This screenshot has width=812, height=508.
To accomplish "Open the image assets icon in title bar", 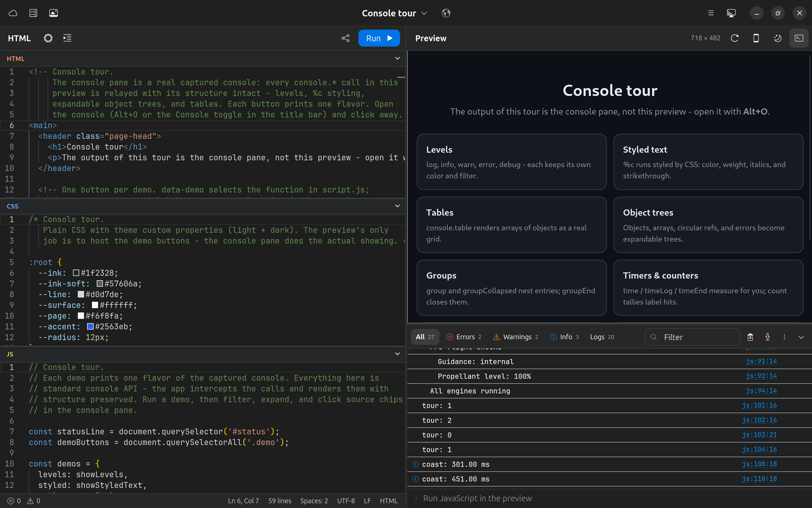I will click(x=54, y=13).
